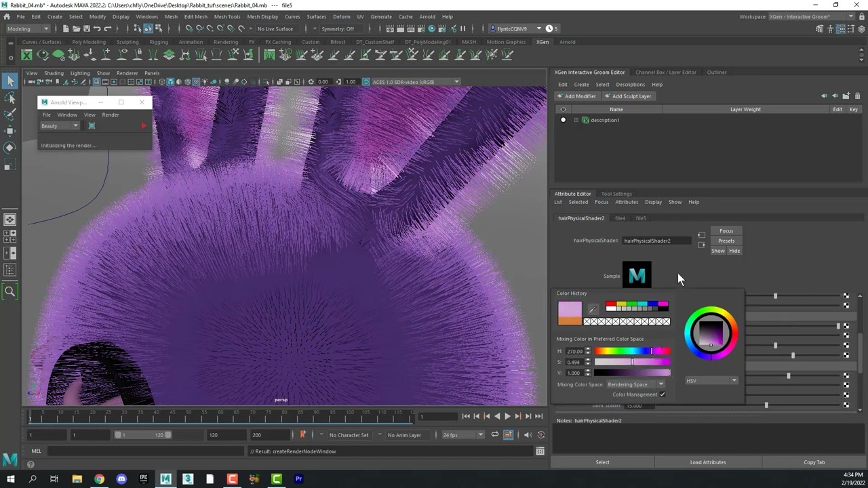Switch to the Channel Box / Layer Editor tab
This screenshot has width=868, height=488.
(665, 73)
